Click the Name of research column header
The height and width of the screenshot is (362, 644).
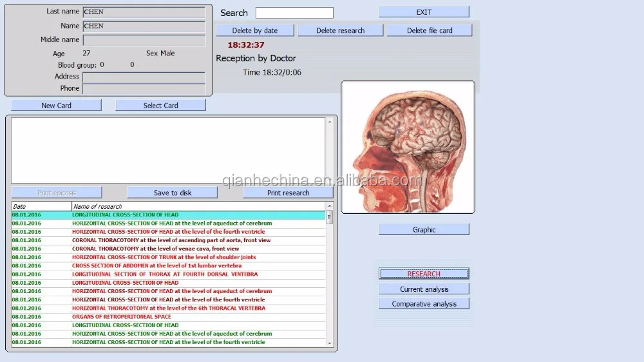click(97, 207)
